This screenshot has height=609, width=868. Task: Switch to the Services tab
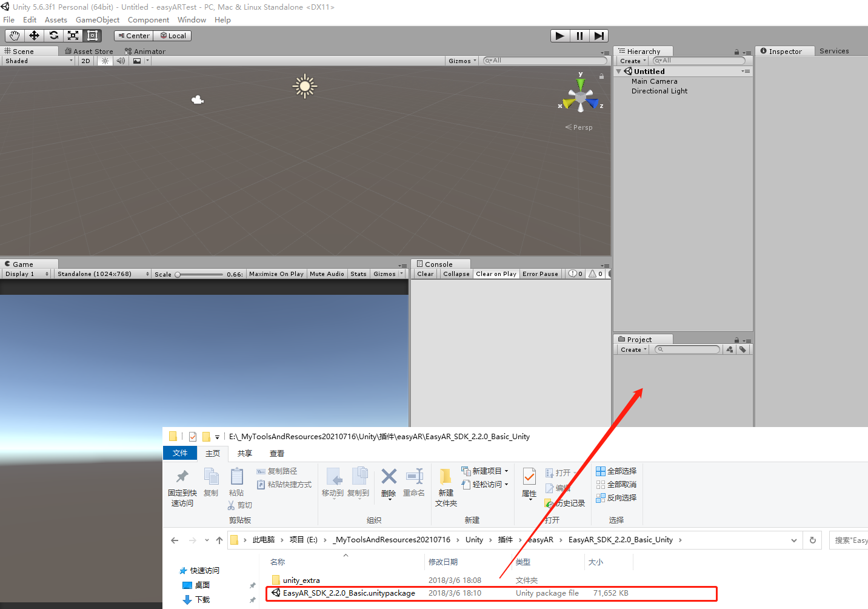pyautogui.click(x=834, y=51)
